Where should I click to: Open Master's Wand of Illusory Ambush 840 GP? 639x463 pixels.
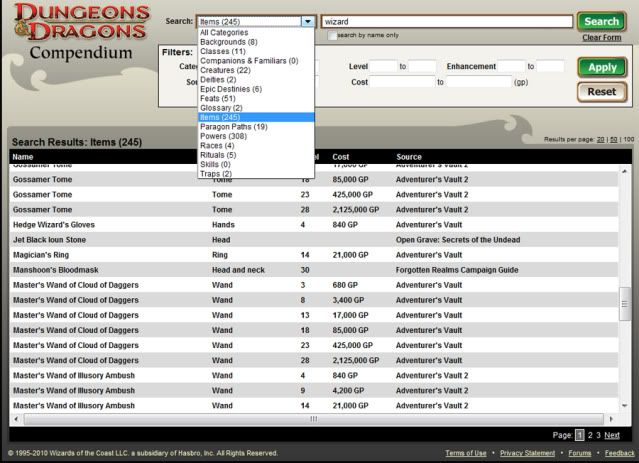point(74,375)
